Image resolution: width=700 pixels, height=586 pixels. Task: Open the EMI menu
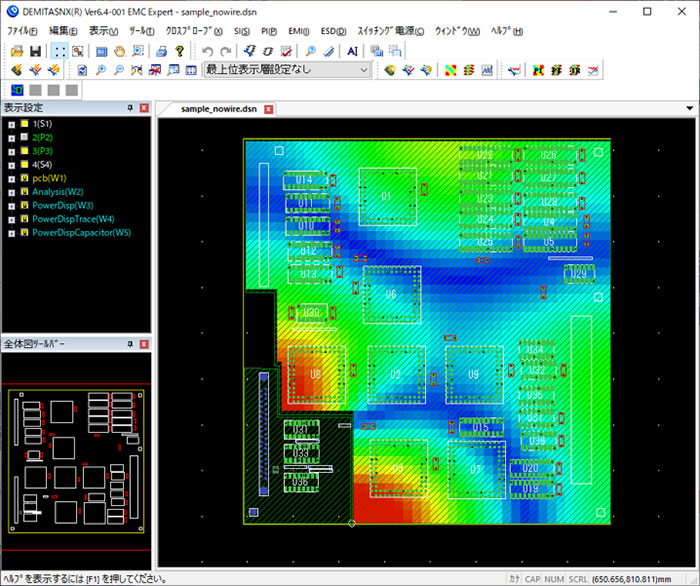click(298, 31)
